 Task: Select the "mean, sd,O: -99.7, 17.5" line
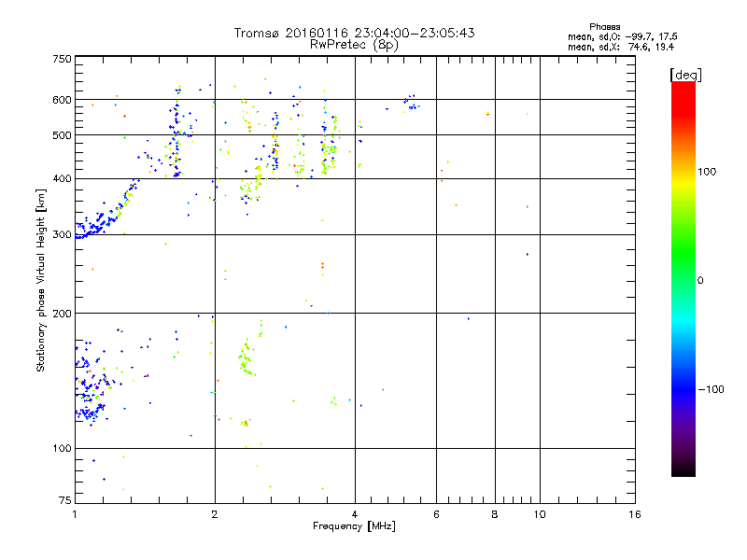(622, 37)
